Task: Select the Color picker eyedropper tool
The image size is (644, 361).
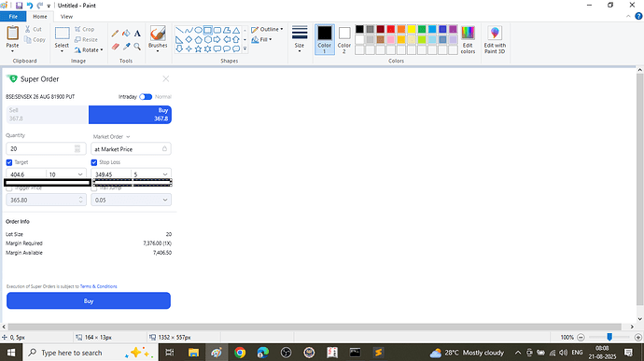Action: pyautogui.click(x=126, y=47)
